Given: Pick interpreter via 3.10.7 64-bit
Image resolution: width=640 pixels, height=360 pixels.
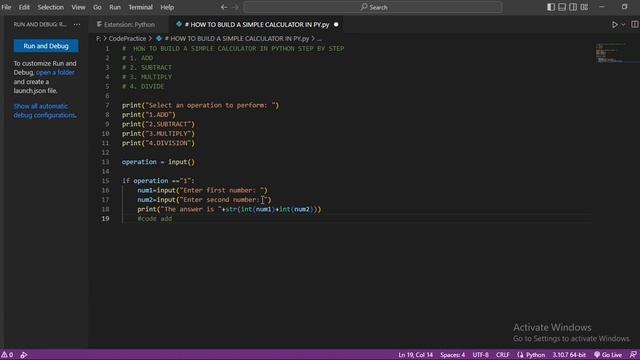Looking at the screenshot, I should coord(569,355).
